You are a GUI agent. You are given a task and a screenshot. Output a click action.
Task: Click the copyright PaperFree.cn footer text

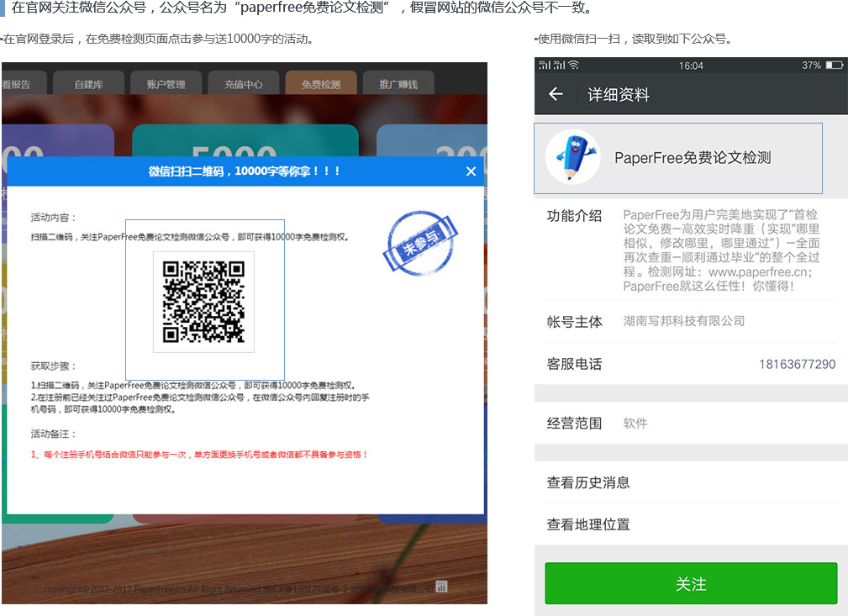238,588
